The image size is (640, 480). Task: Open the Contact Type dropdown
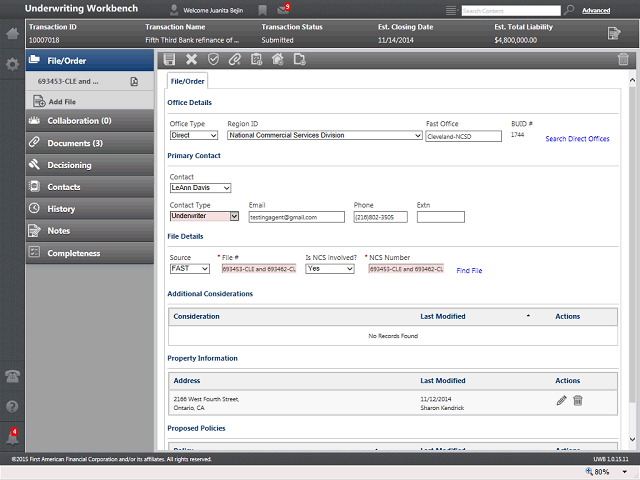[204, 216]
